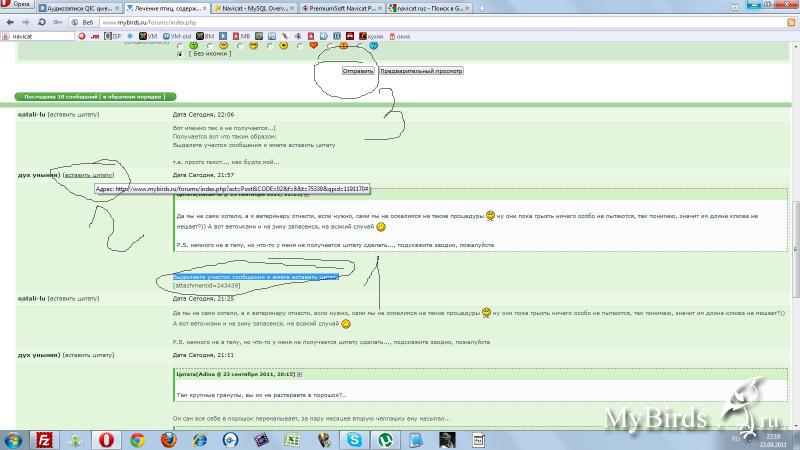The width and height of the screenshot is (800, 450).
Task: Click 'в обратном порядке' link in green header
Action: pos(134,96)
